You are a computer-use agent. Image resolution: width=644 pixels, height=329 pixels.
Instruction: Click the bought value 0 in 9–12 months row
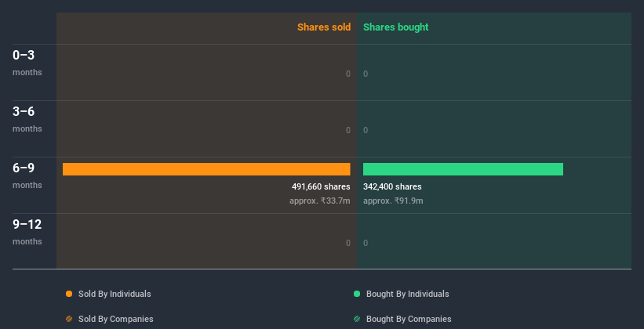(x=366, y=244)
